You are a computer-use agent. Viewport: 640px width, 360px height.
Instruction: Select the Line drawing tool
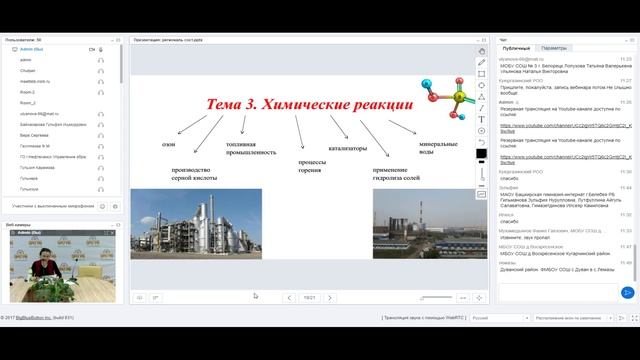pyautogui.click(x=482, y=108)
